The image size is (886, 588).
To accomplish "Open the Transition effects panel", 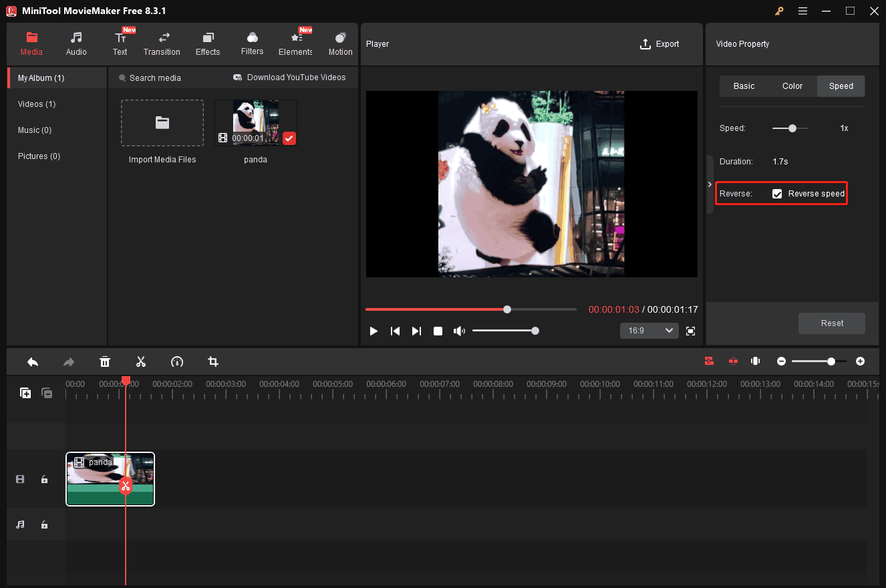I will (x=162, y=43).
